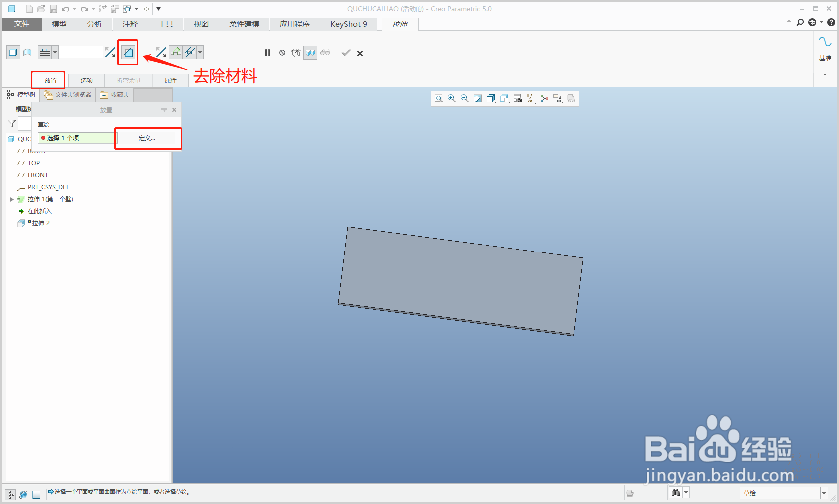Toggle thicken sketch option

click(x=146, y=52)
